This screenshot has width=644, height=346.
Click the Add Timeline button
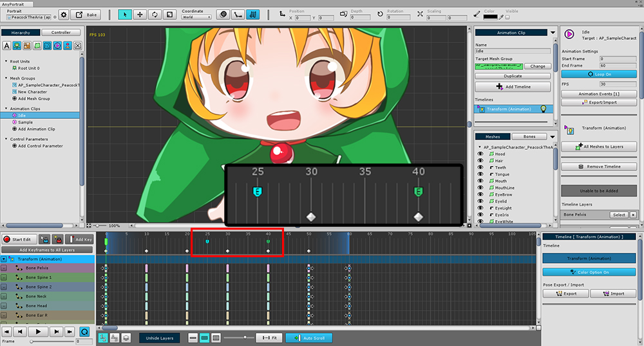point(513,86)
